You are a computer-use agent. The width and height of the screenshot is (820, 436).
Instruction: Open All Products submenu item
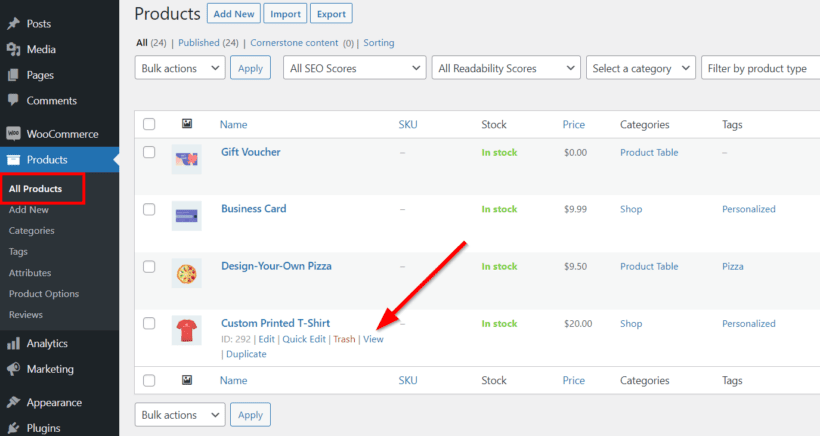coord(35,189)
